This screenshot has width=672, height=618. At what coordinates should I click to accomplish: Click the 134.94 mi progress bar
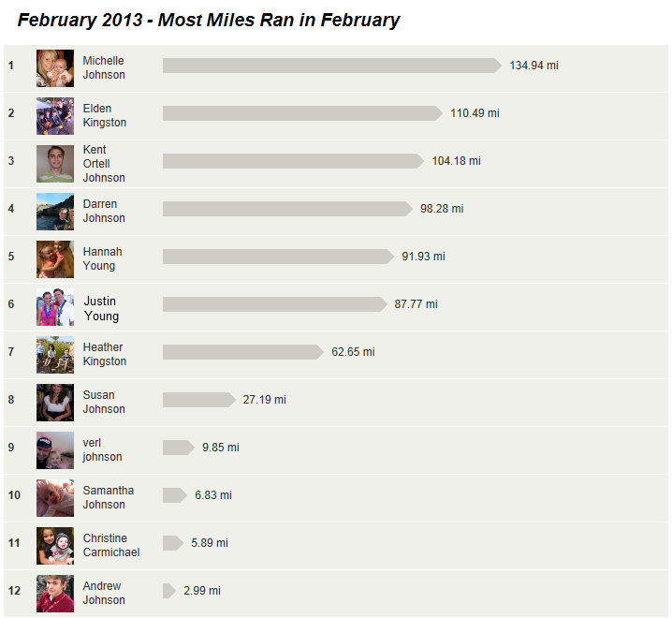332,66
